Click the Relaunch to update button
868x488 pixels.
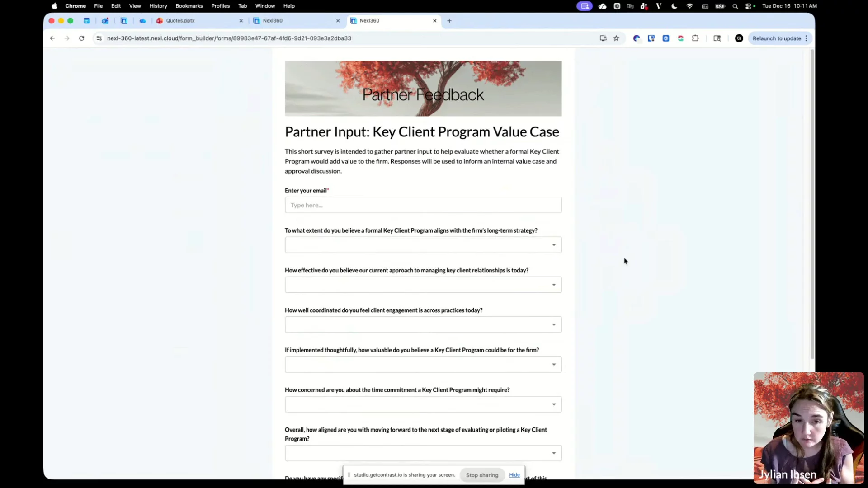click(x=776, y=38)
